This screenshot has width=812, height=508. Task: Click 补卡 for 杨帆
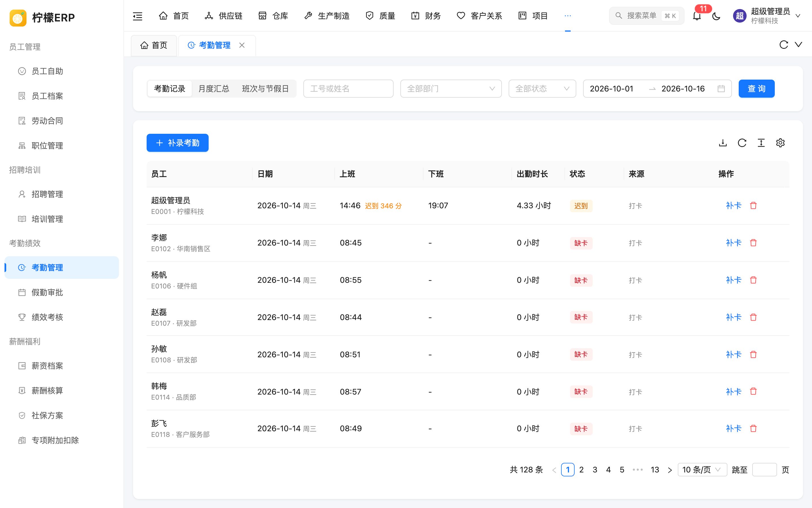coord(734,280)
